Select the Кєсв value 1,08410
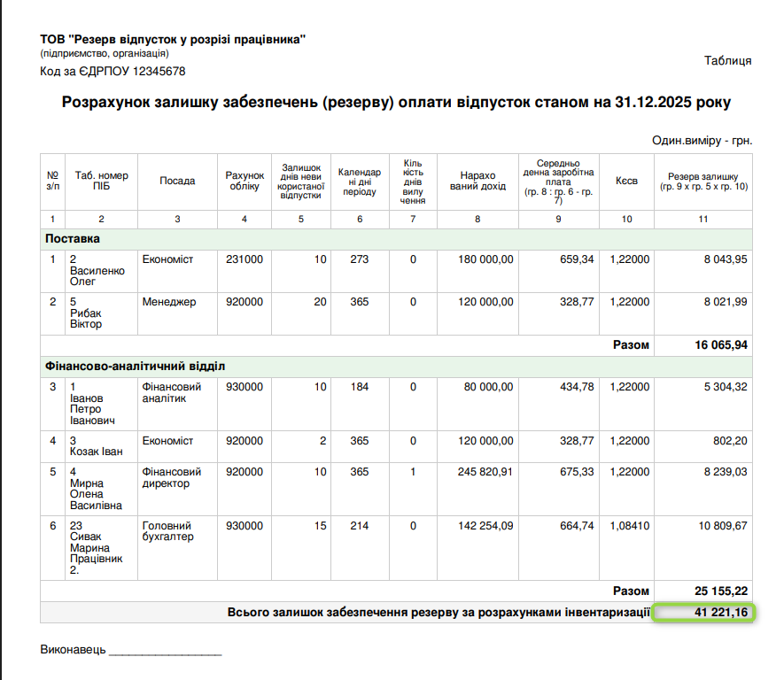The image size is (784, 680). click(x=629, y=526)
